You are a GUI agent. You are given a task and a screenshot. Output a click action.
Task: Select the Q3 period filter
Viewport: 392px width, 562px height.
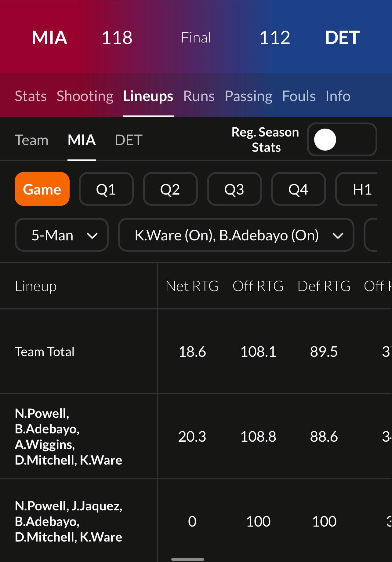click(x=234, y=189)
